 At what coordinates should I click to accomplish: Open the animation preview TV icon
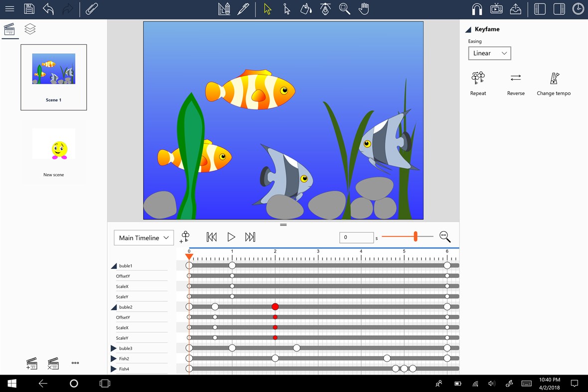(495, 8)
